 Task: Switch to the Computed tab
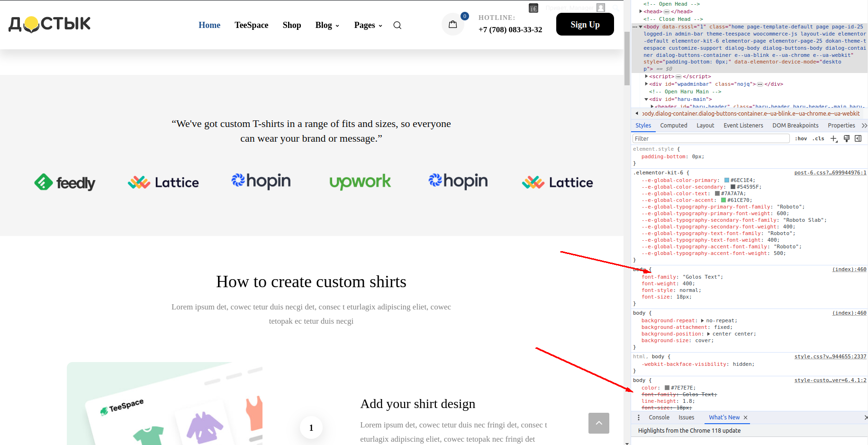[x=673, y=126]
